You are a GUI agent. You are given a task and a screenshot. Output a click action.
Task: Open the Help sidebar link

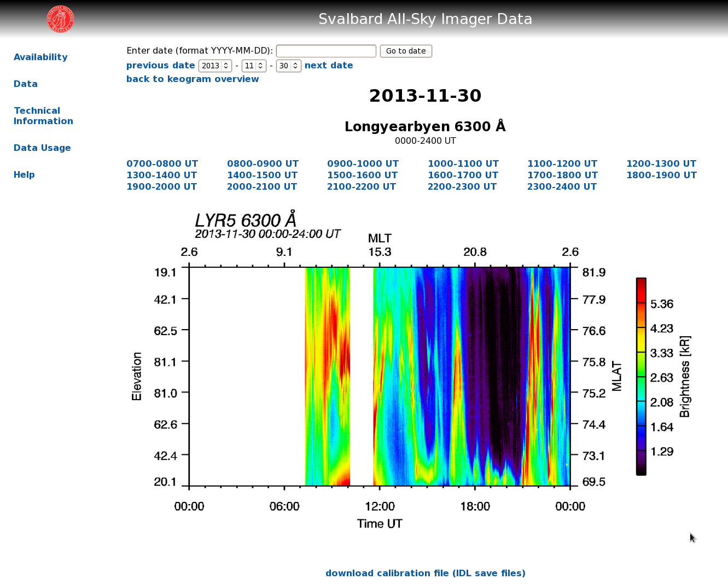(24, 174)
